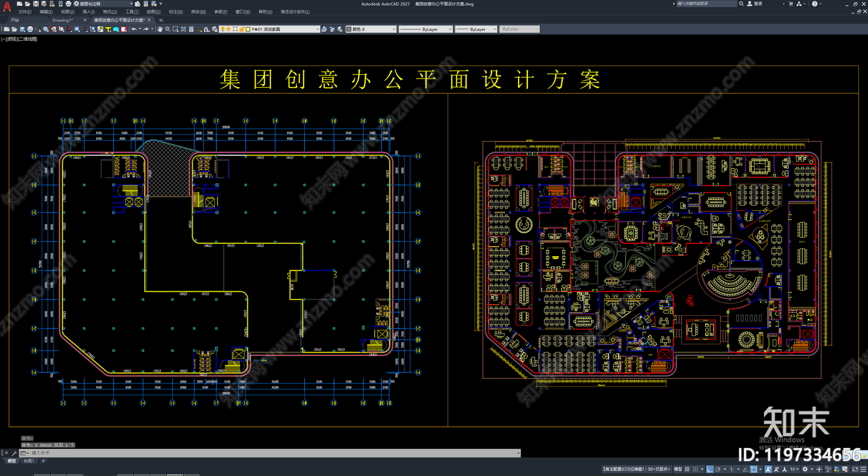Click the 模型 model space button in status bar
Screen dimensions: 868x476
(x=678, y=469)
